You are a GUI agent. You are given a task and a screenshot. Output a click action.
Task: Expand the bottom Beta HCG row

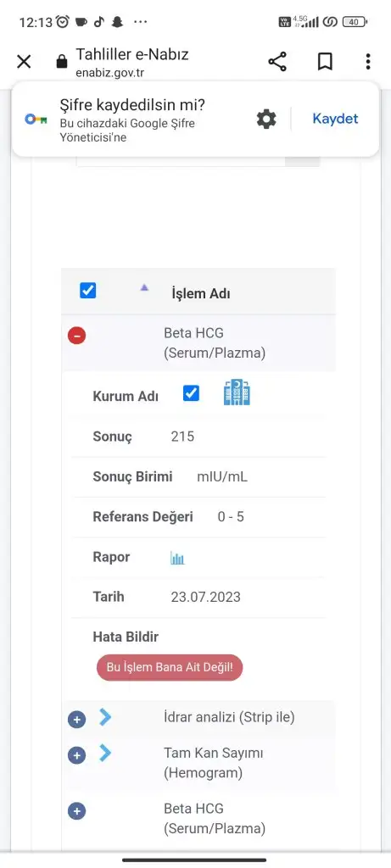[x=76, y=811]
